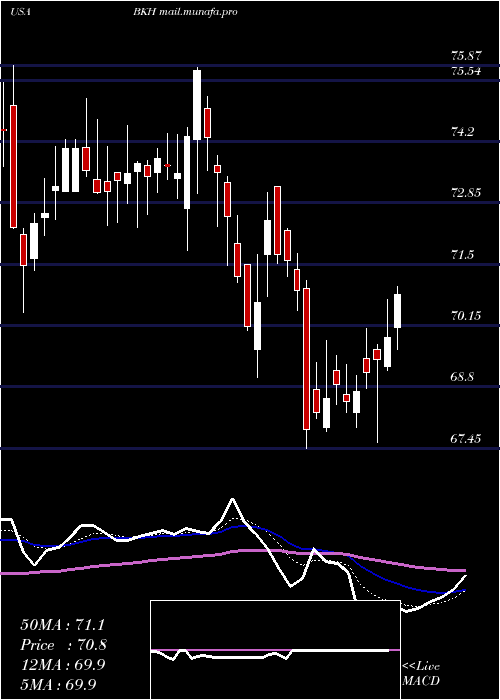Click the 75.87 price level label
Viewport: 500px width, 700px height.
point(467,56)
